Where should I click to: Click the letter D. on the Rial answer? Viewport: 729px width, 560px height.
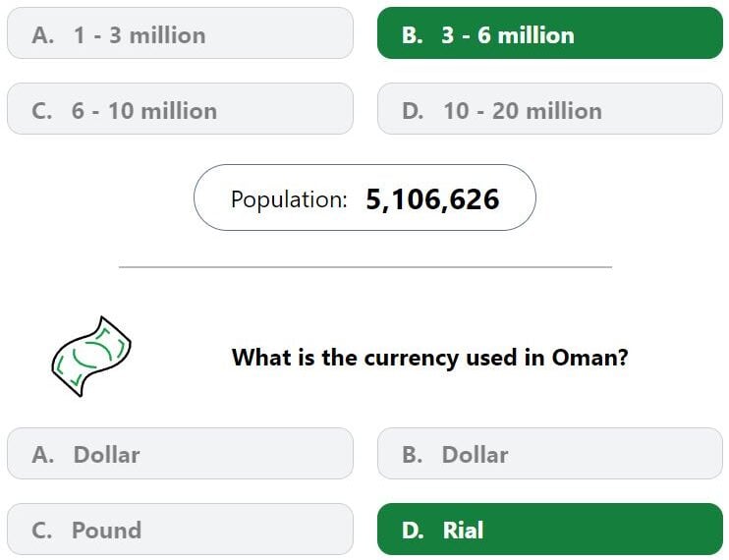[x=413, y=531]
